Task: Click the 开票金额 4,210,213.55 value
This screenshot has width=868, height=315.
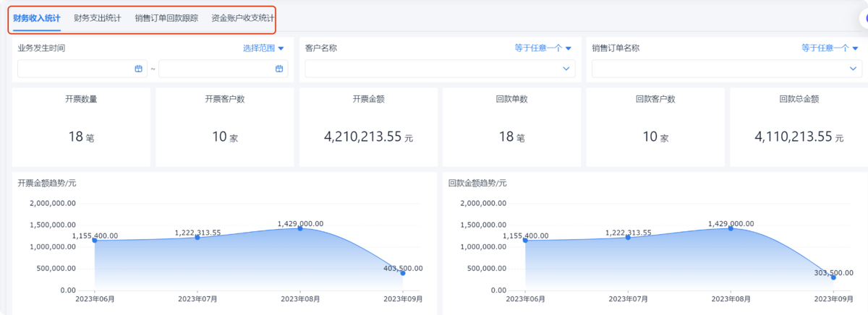Action: pyautogui.click(x=362, y=136)
